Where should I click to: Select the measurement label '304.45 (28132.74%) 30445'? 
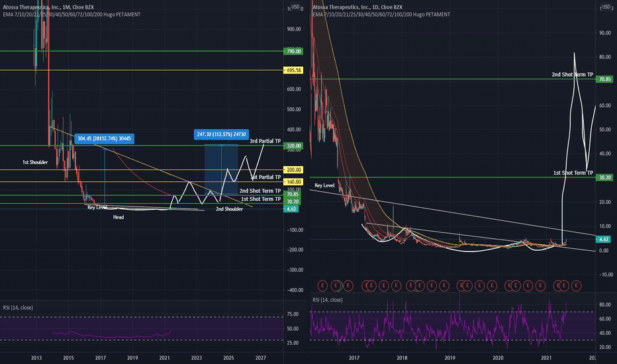105,138
